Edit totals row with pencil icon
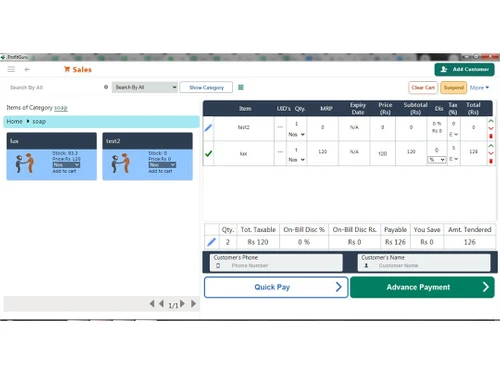The image size is (500, 375). pyautogui.click(x=211, y=242)
